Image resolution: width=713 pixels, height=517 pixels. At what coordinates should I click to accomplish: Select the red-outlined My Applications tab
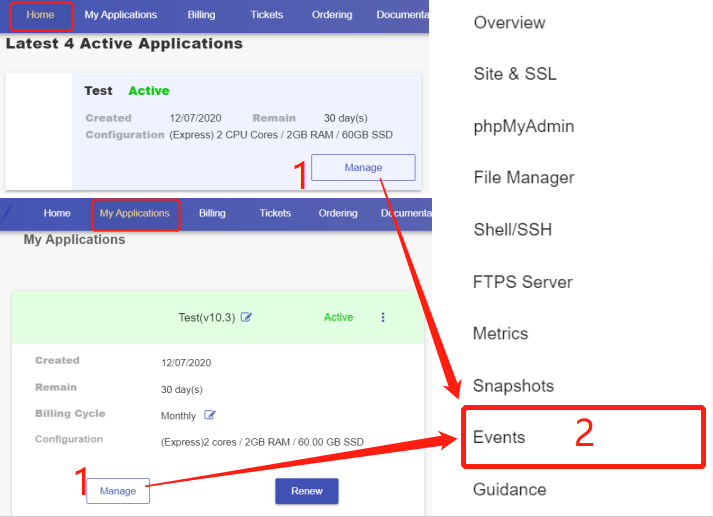click(135, 213)
